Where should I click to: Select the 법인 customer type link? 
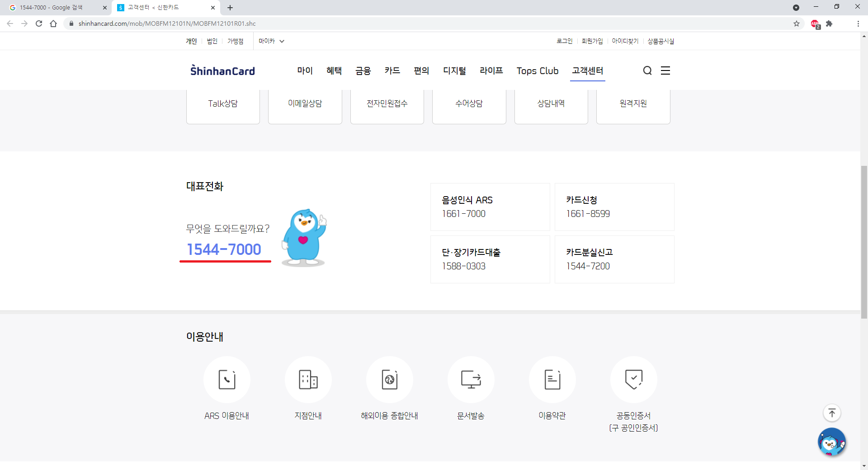tap(212, 41)
